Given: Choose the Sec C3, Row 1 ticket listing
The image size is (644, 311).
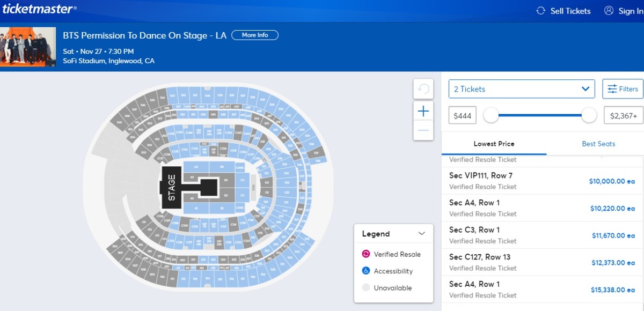Looking at the screenshot, I should click(542, 235).
